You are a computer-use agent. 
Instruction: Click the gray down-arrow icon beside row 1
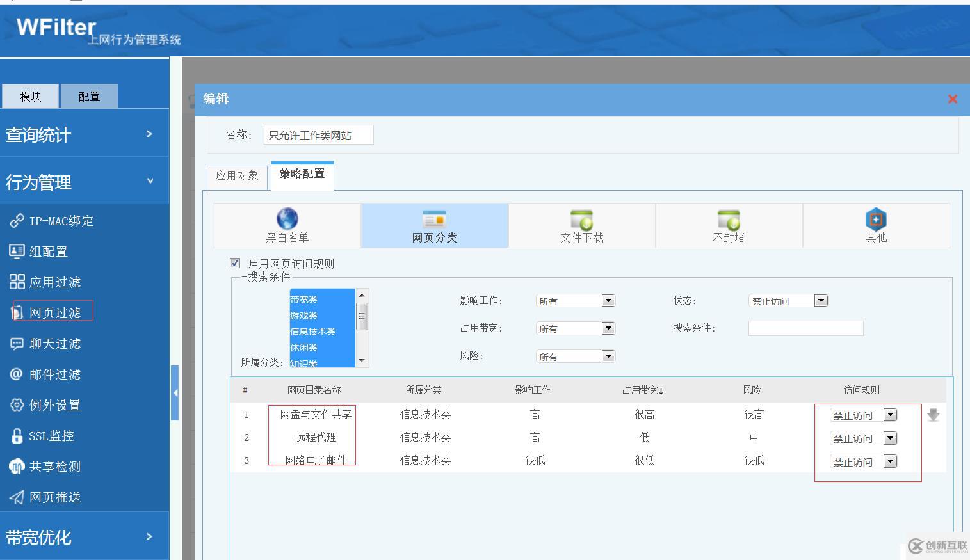tap(934, 415)
